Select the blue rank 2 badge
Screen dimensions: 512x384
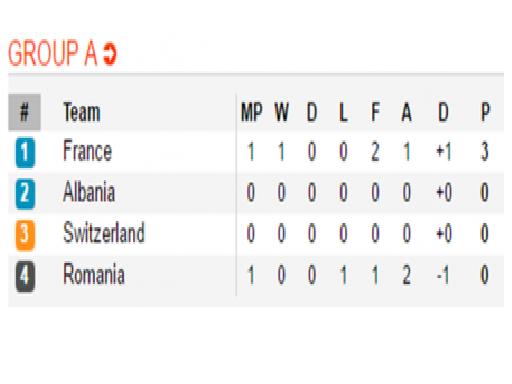pyautogui.click(x=25, y=194)
